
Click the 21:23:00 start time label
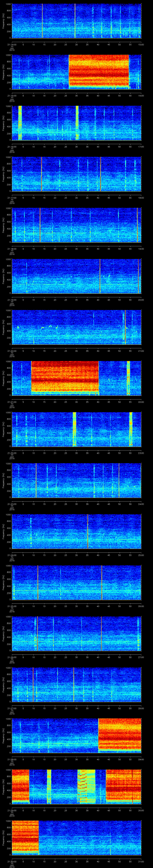12,504
